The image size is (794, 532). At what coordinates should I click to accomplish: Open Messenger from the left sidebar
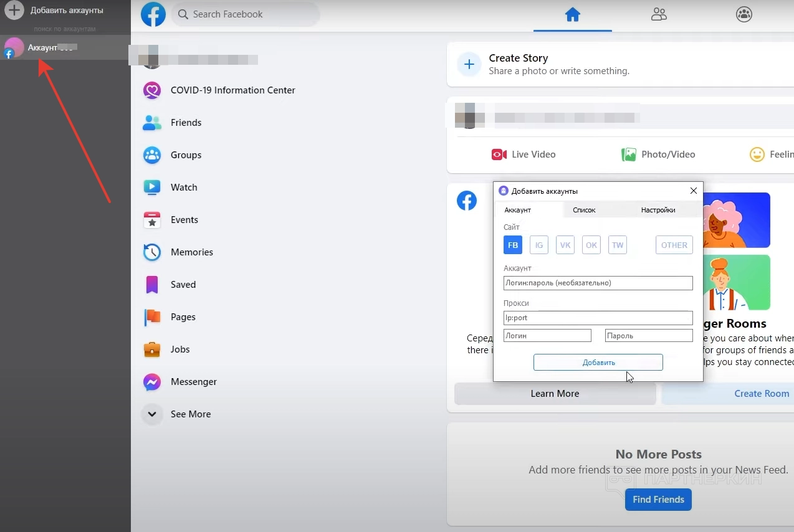point(193,382)
